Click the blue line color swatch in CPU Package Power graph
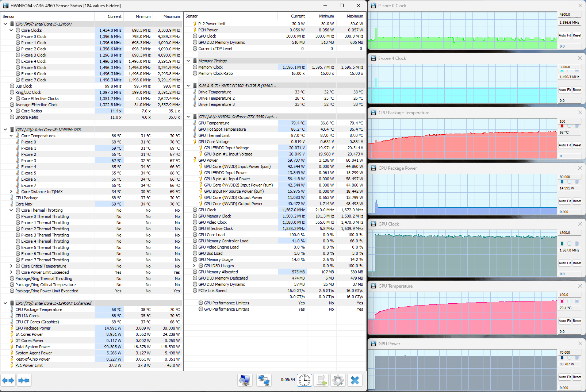The height and width of the screenshot is (392, 586). tap(562, 181)
